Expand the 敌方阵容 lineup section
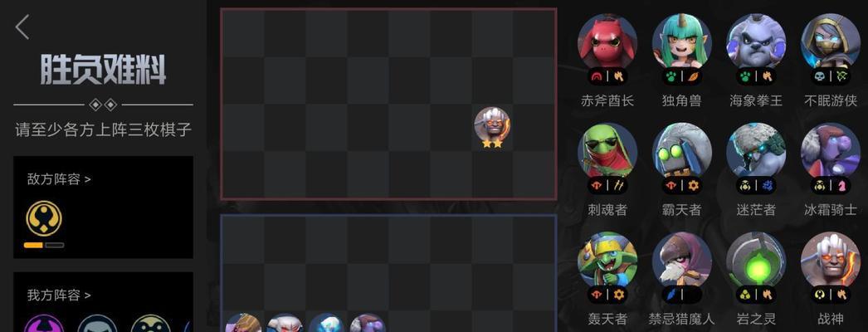The image size is (868, 332). pyautogui.click(x=59, y=179)
